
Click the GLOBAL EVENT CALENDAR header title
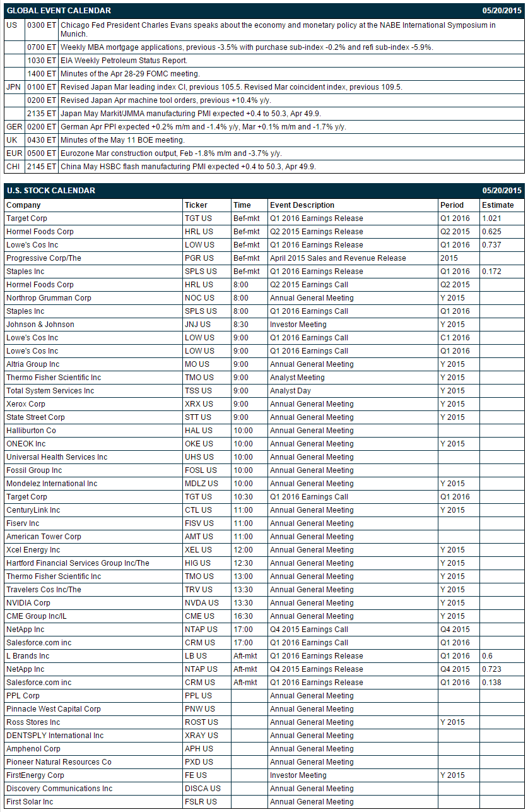tap(59, 11)
